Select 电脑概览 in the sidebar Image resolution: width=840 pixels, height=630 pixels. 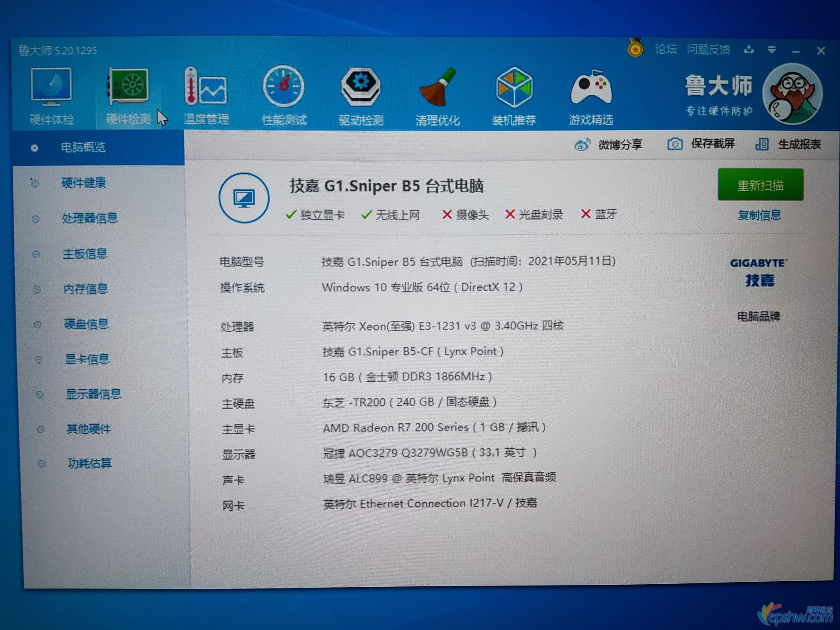[98, 148]
